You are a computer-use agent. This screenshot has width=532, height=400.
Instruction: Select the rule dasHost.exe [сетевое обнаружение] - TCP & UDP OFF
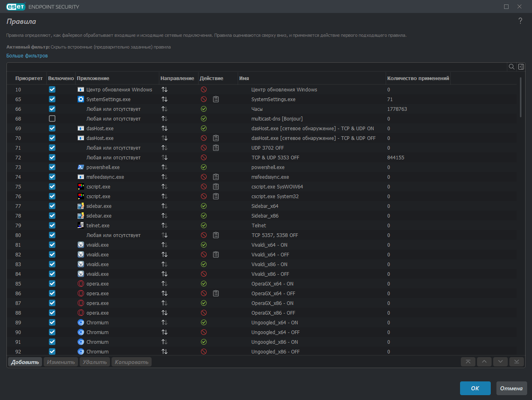[x=313, y=138]
